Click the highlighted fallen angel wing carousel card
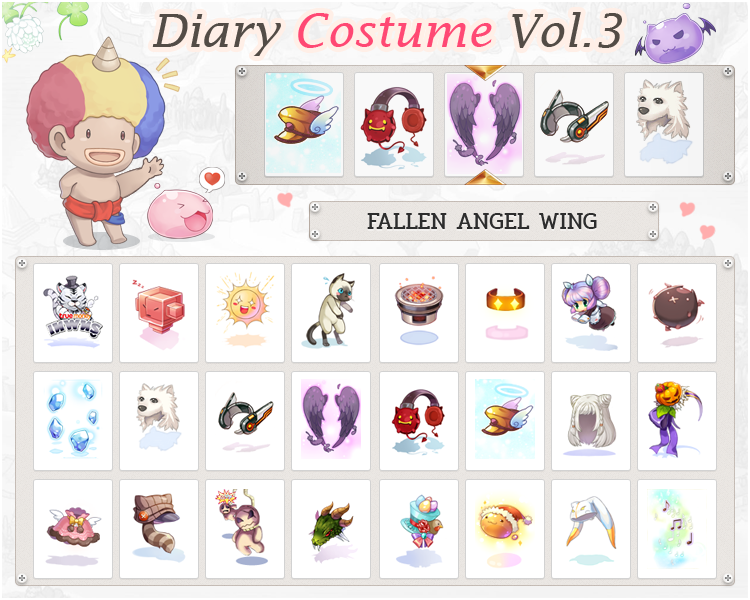Viewport: 750px width, 600px height. click(x=484, y=124)
